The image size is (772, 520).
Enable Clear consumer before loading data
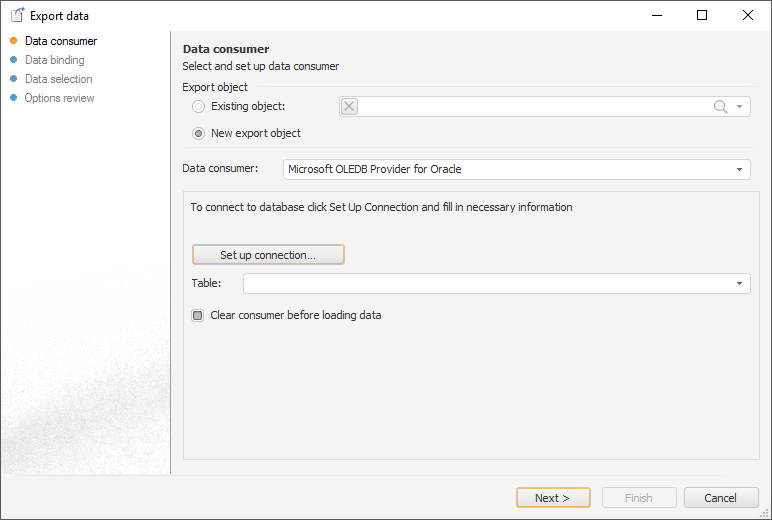pyautogui.click(x=198, y=316)
